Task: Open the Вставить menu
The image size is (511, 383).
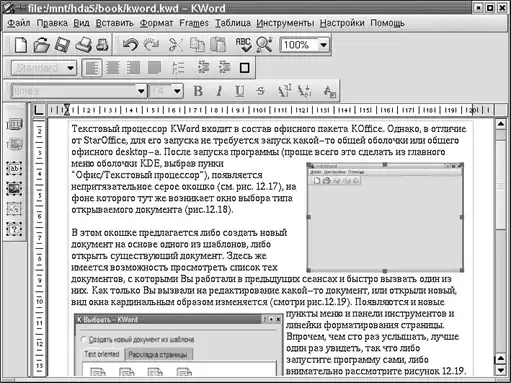Action: (115, 23)
